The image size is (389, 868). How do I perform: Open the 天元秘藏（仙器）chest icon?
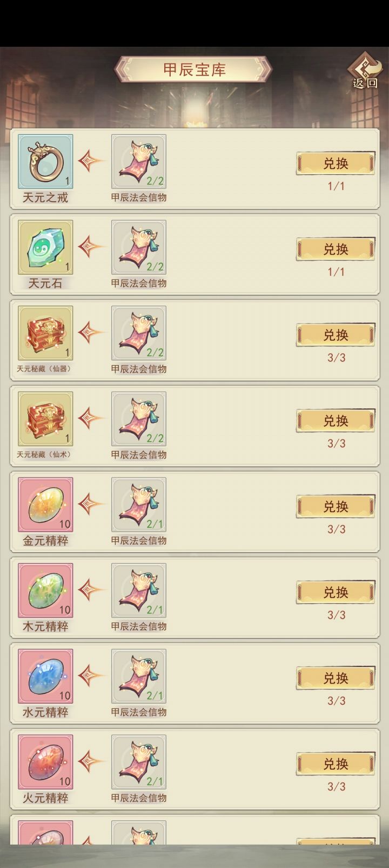tap(45, 333)
